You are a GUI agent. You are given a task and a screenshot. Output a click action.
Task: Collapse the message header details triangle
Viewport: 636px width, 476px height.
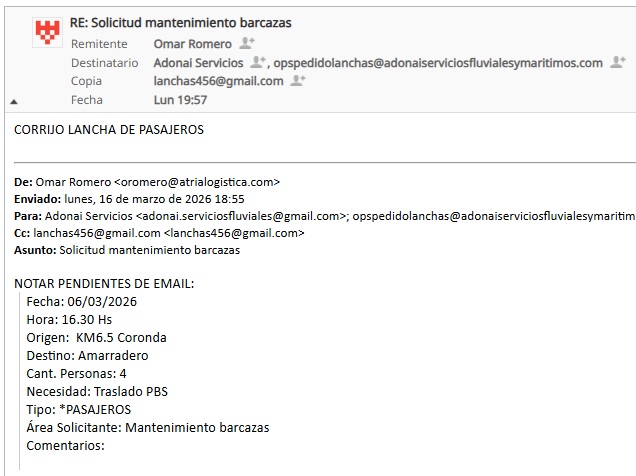tap(14, 101)
